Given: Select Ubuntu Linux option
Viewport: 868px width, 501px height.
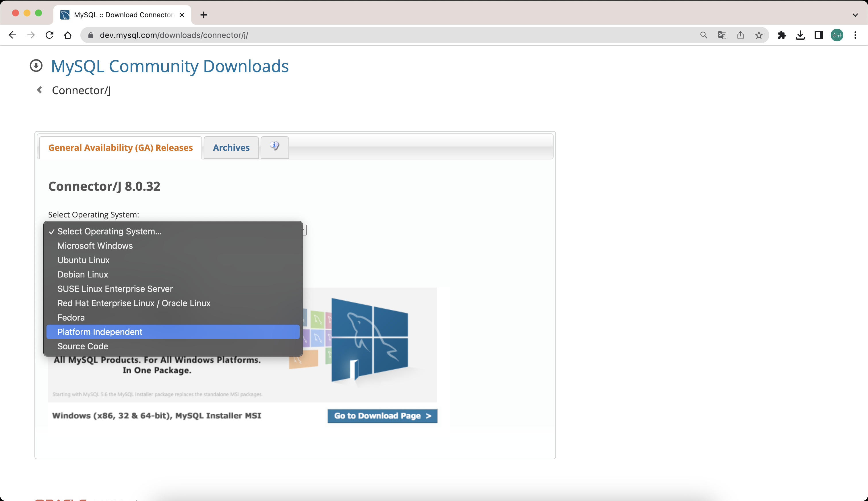Looking at the screenshot, I should [x=84, y=260].
